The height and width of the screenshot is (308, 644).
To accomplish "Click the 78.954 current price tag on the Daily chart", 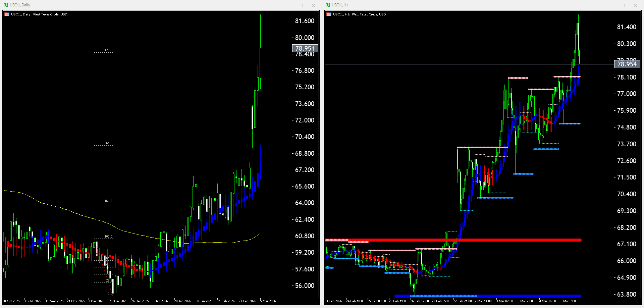I will coord(305,48).
